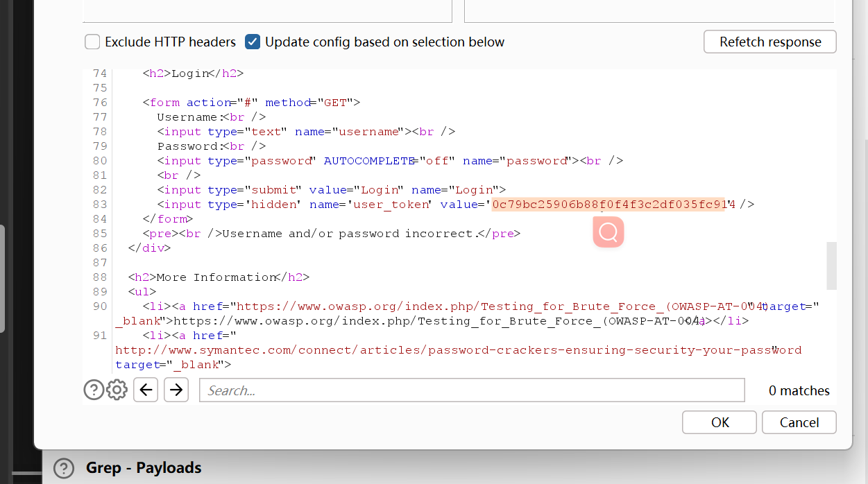Confirm dialog with OK button

(720, 422)
